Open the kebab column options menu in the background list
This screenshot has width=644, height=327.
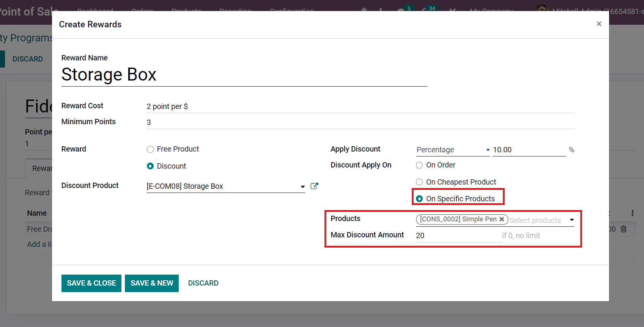pos(632,213)
